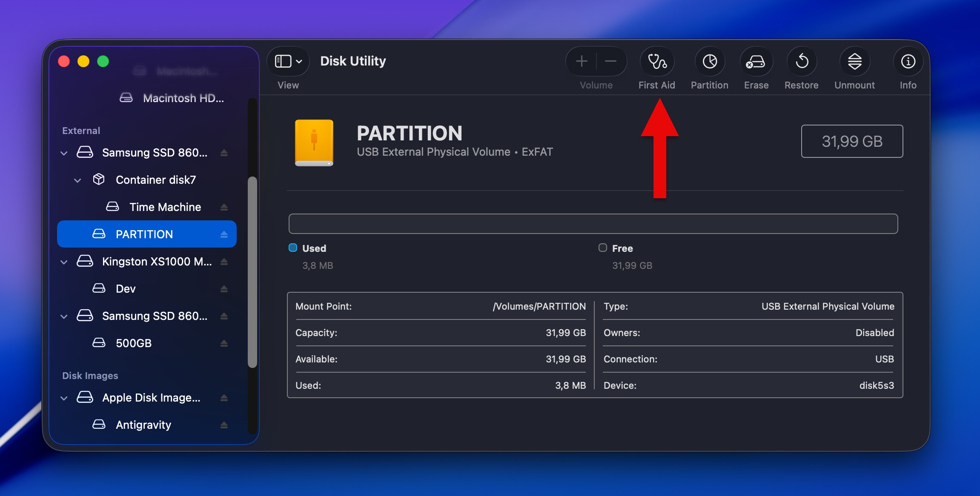Eject the Time Machine volume

[x=225, y=207]
